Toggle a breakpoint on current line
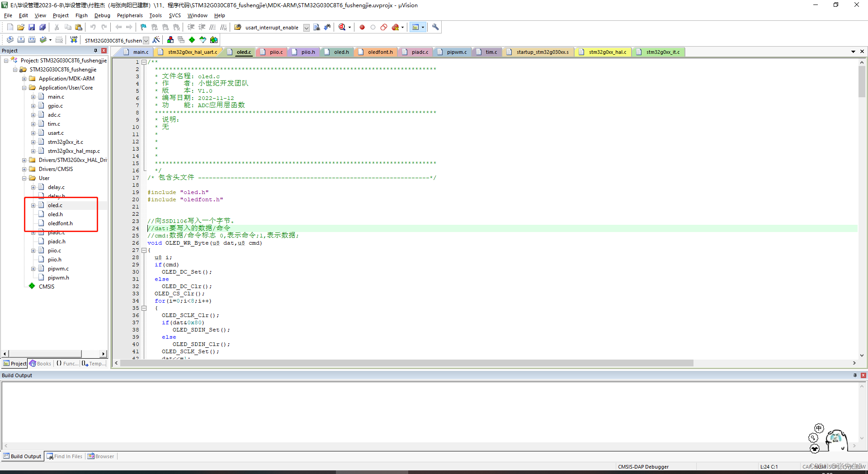The width and height of the screenshot is (868, 474). [361, 27]
